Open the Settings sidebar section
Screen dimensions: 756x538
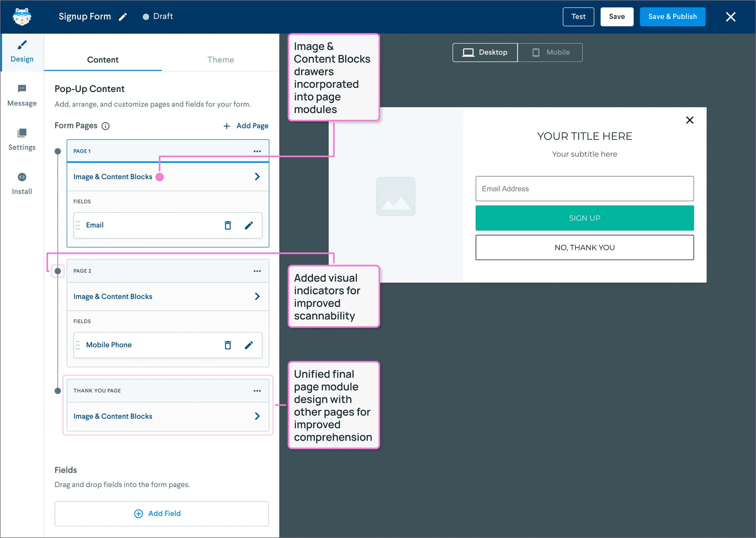click(22, 139)
